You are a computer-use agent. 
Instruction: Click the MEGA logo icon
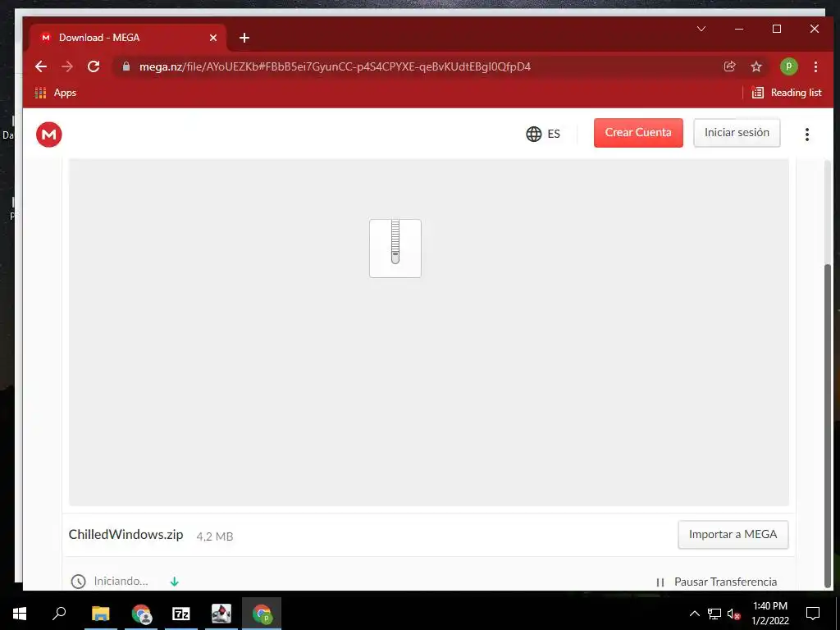coord(48,134)
